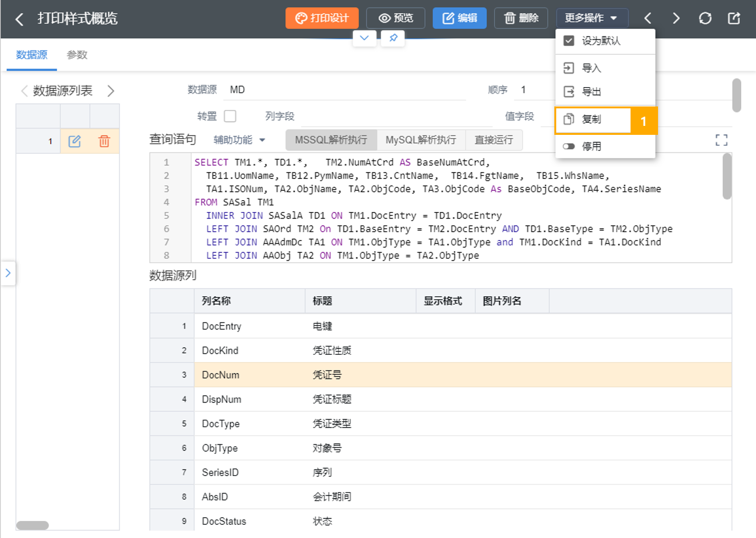Select the DocStatus row cell

(x=249, y=520)
